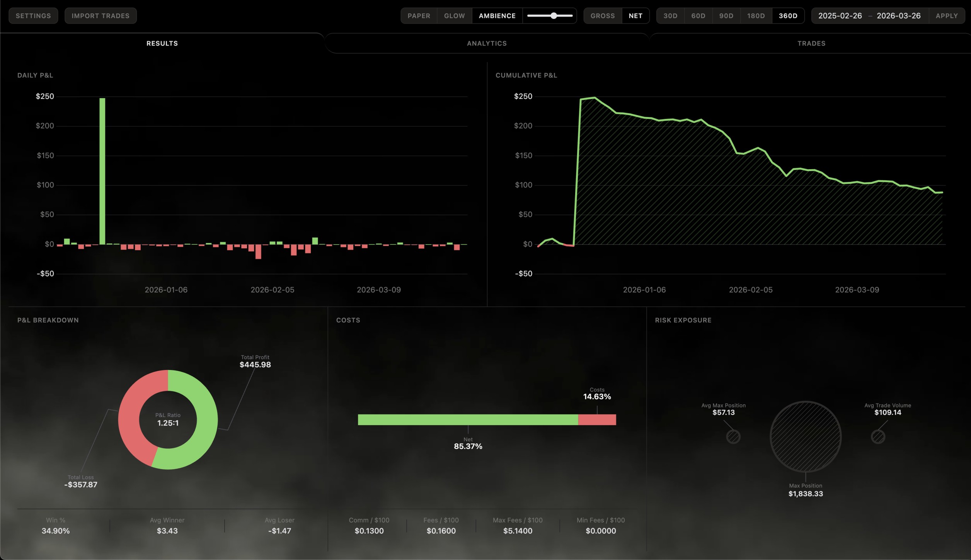Choose the 60D time range
The height and width of the screenshot is (560, 971).
tap(698, 16)
